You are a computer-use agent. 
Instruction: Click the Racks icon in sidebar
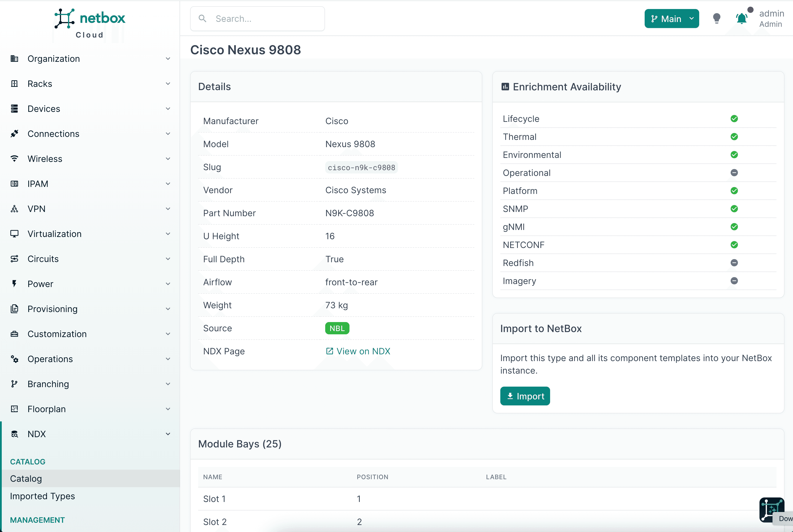tap(14, 84)
